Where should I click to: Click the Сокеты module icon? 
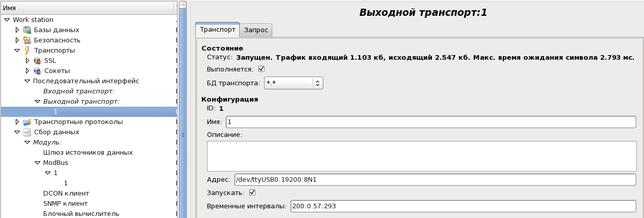(37, 71)
